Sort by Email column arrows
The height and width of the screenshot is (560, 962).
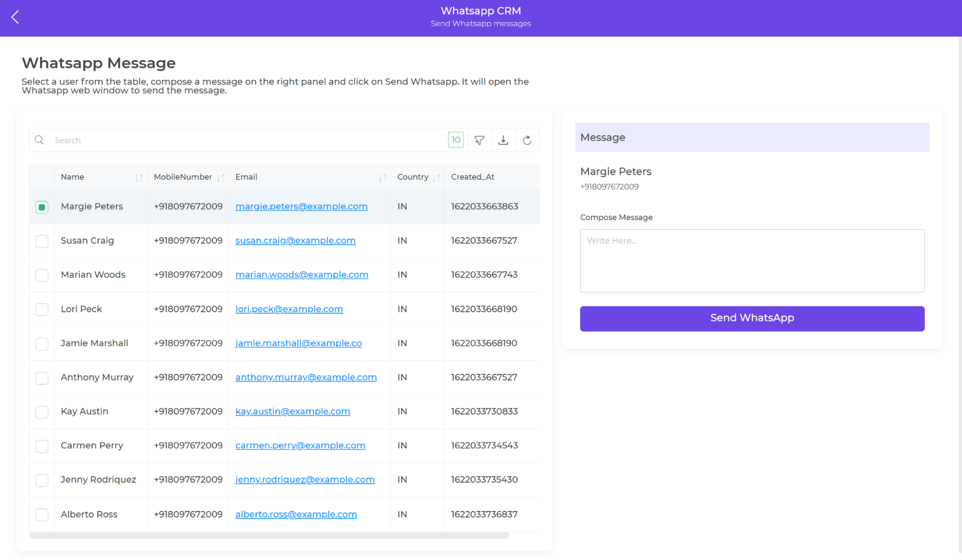pyautogui.click(x=382, y=178)
